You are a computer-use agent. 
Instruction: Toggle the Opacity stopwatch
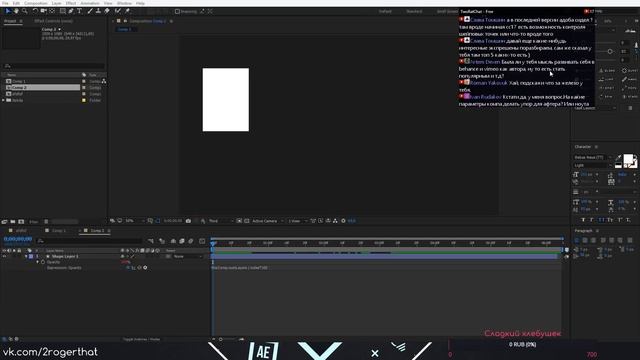pos(43,262)
